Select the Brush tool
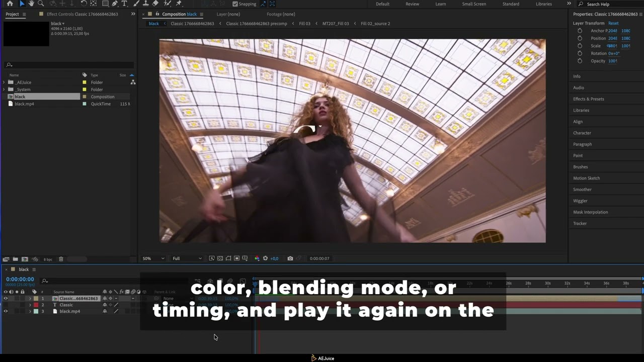644x362 pixels. [x=136, y=4]
